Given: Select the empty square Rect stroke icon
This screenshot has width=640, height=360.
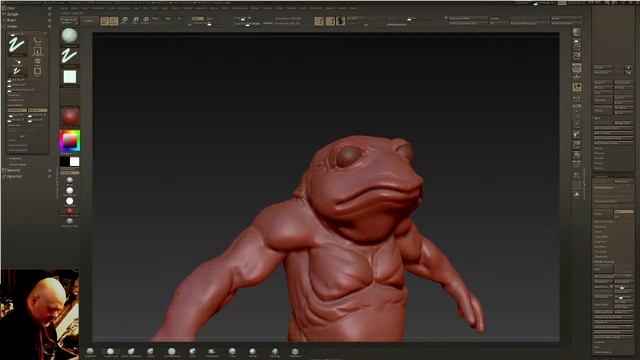Looking at the screenshot, I should pos(38,71).
